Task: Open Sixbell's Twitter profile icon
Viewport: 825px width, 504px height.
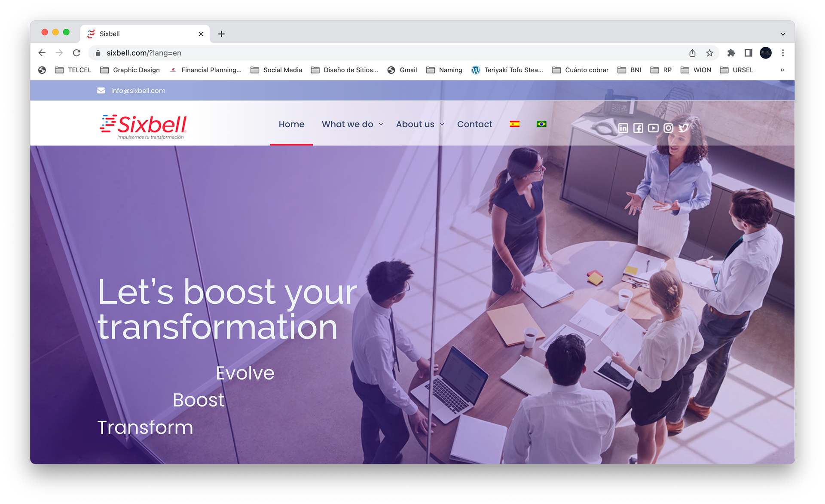Action: pyautogui.click(x=683, y=128)
